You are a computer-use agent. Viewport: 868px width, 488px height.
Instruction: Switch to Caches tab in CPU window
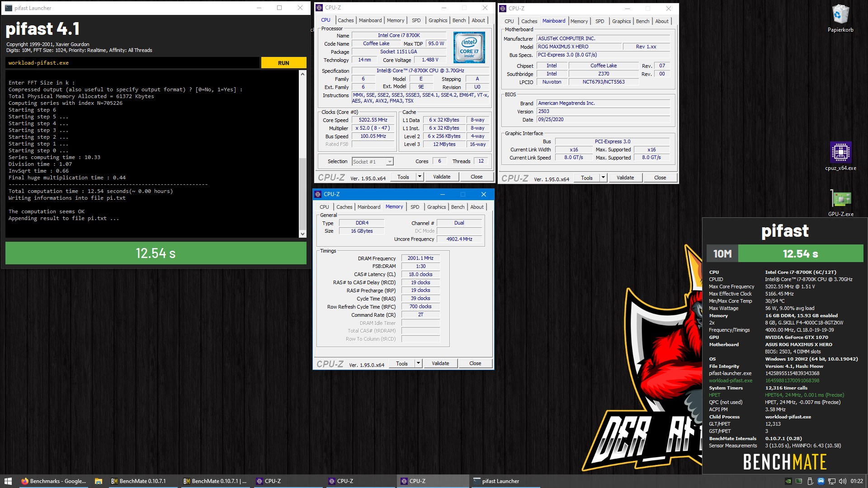click(x=345, y=20)
